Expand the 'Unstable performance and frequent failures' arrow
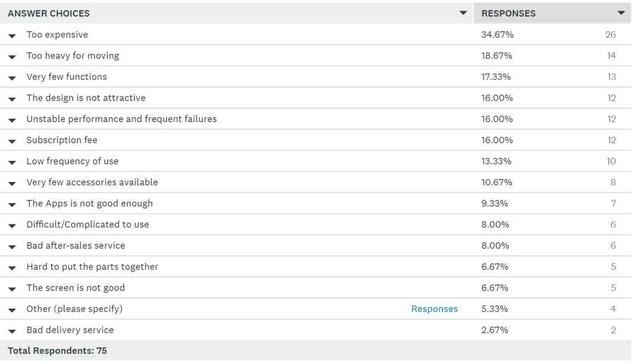Screen dimensions: 636x364 (x=12, y=120)
